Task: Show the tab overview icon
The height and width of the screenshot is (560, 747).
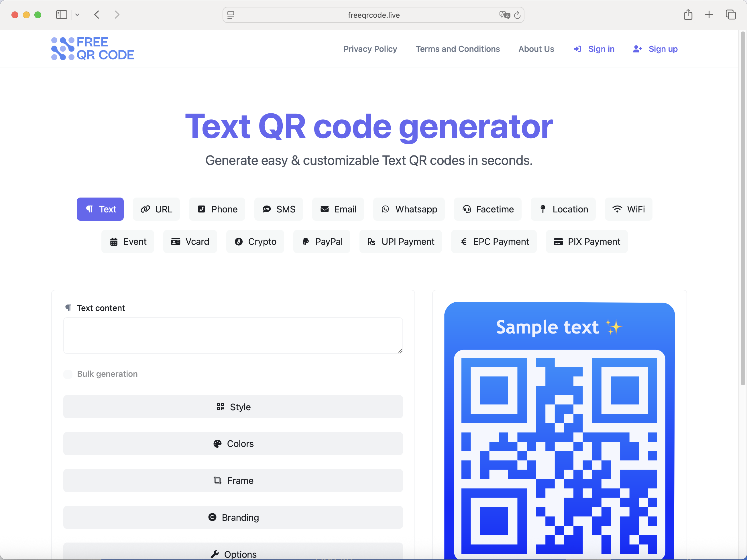Action: click(731, 15)
